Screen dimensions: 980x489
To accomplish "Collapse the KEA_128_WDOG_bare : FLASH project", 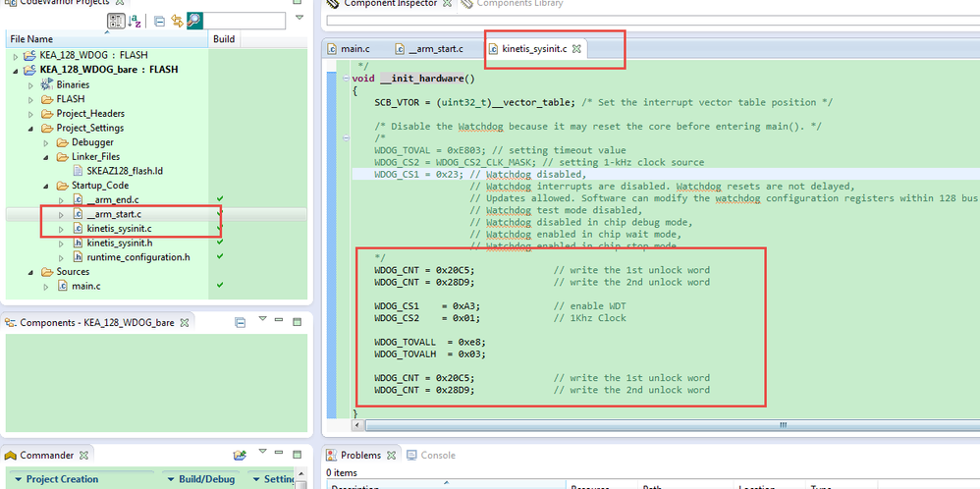I will (17, 70).
